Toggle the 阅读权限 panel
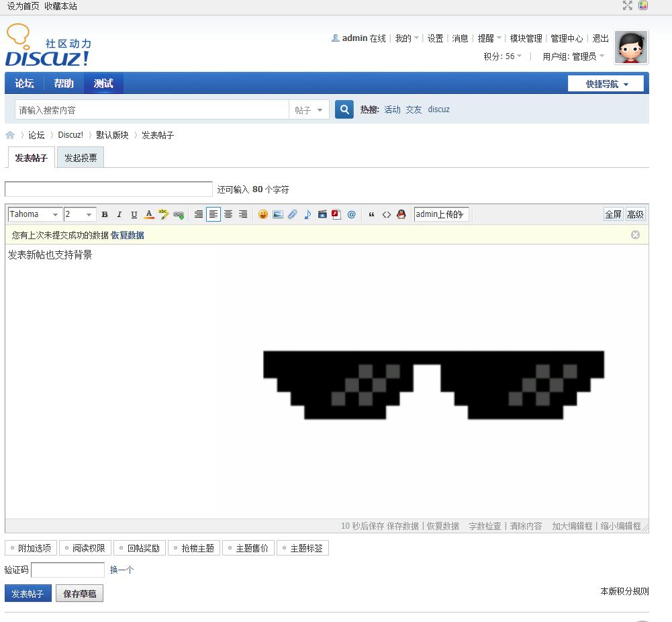The image size is (672, 622). (x=85, y=548)
